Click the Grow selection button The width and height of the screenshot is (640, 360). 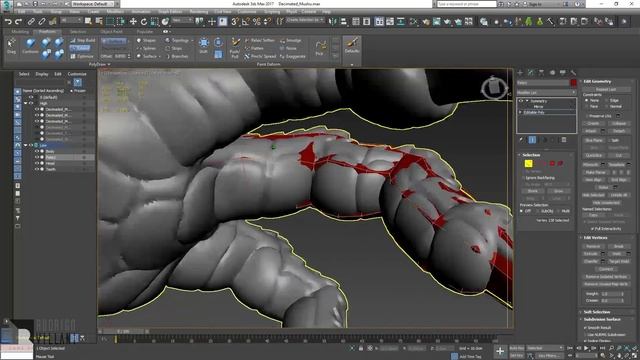point(558,191)
